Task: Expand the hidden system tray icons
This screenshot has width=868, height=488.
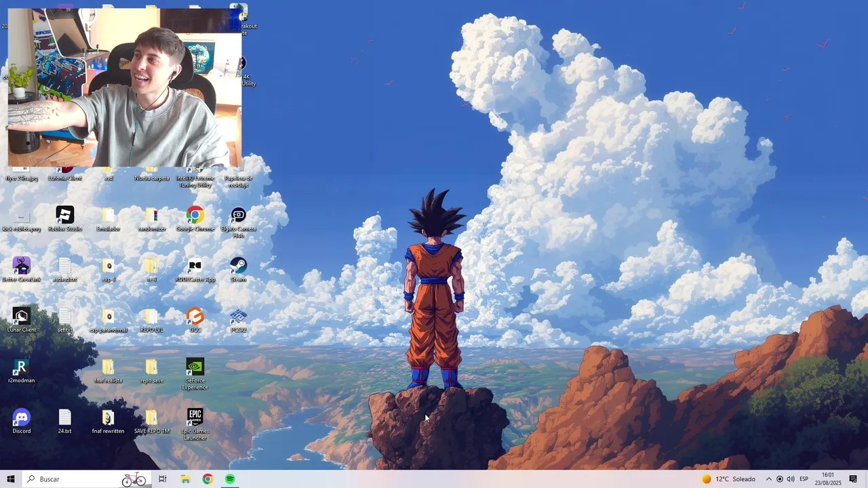Action: (769, 479)
